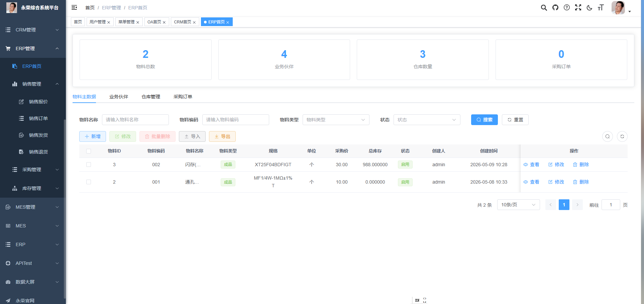
Task: Toggle fullscreen mode icon
Action: pyautogui.click(x=578, y=8)
